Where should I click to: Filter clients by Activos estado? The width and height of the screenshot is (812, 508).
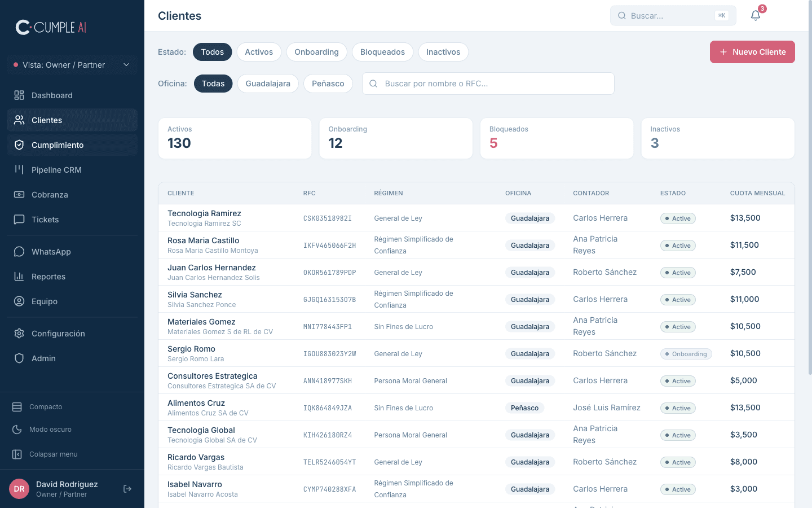259,51
